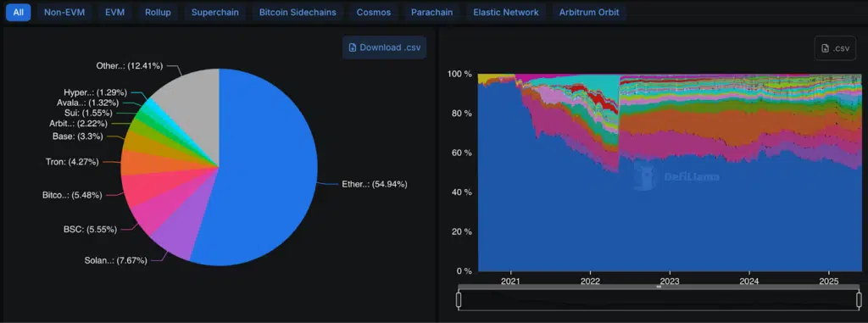Click the 2025 x-axis label

(x=829, y=281)
